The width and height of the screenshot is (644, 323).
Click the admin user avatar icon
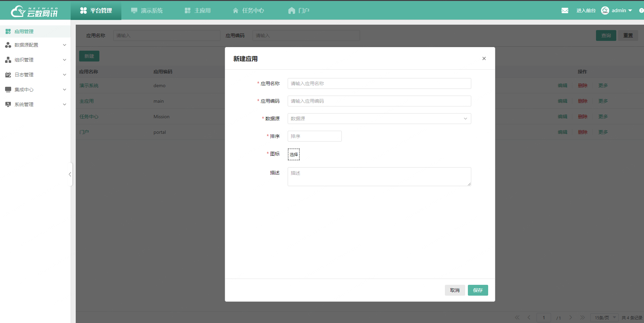(605, 10)
